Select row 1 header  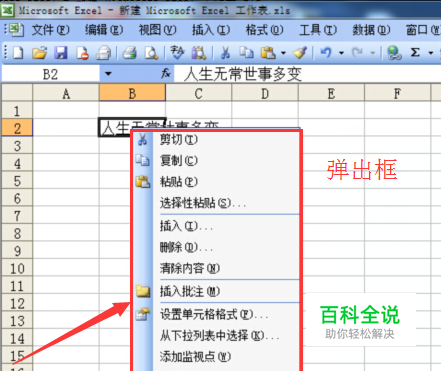pos(17,110)
